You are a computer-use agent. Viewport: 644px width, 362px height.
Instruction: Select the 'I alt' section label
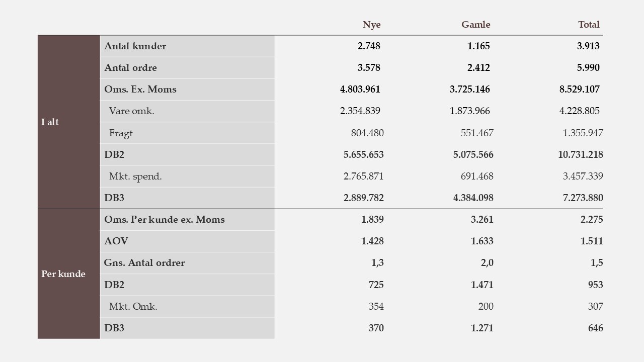click(50, 122)
